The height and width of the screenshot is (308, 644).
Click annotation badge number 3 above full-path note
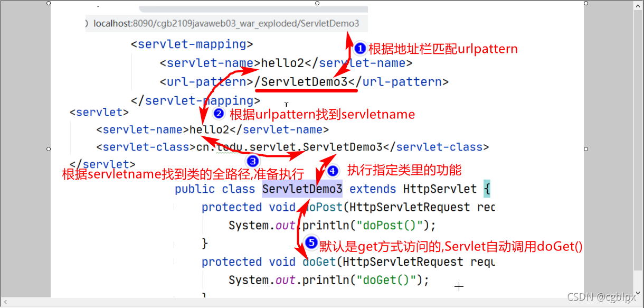pyautogui.click(x=253, y=161)
